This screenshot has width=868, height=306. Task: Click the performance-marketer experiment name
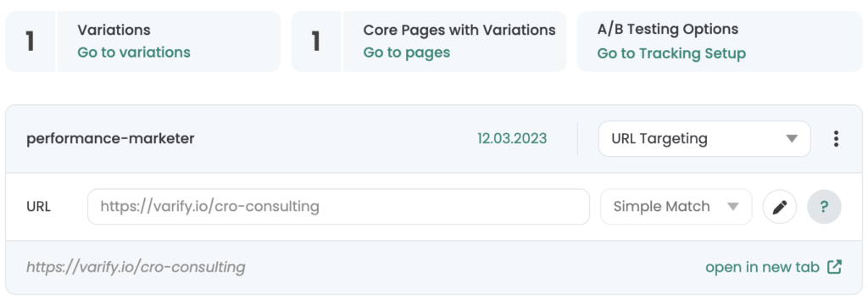110,138
